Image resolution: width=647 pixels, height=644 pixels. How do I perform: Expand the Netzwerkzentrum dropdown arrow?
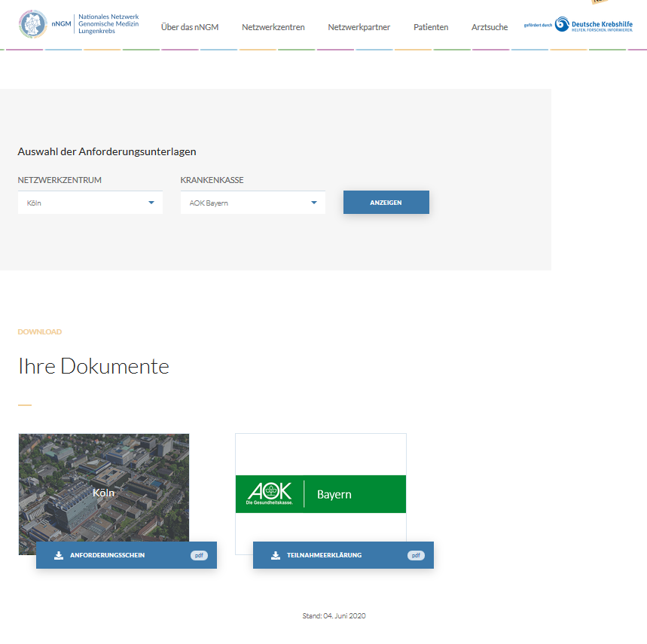(151, 203)
